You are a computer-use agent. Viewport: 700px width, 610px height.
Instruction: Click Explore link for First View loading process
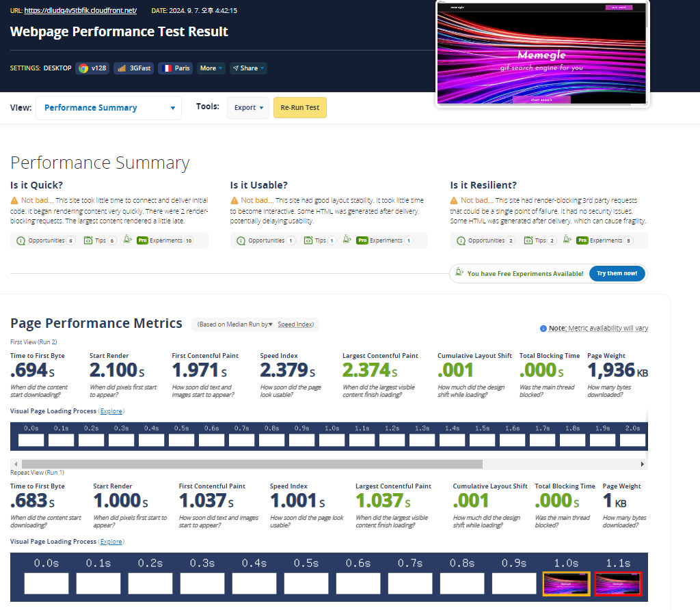[x=111, y=411]
